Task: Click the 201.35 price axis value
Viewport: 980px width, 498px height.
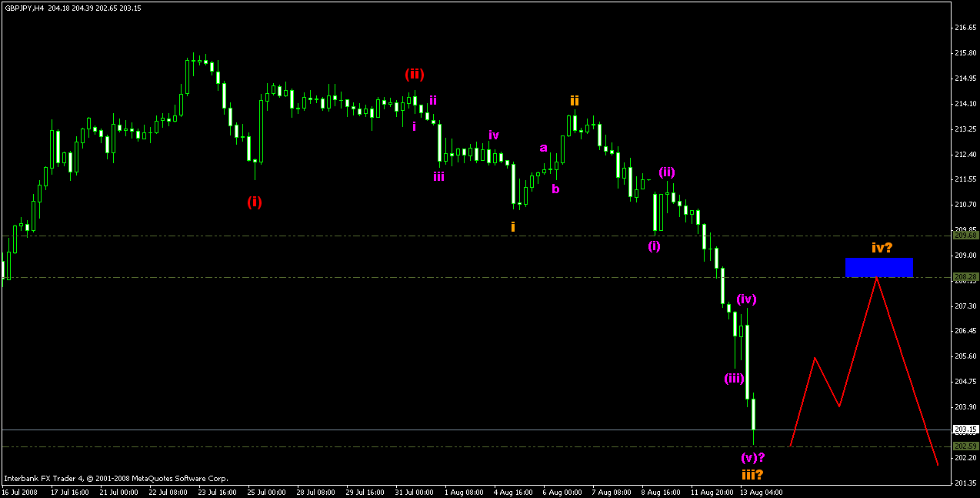Action: point(965,483)
